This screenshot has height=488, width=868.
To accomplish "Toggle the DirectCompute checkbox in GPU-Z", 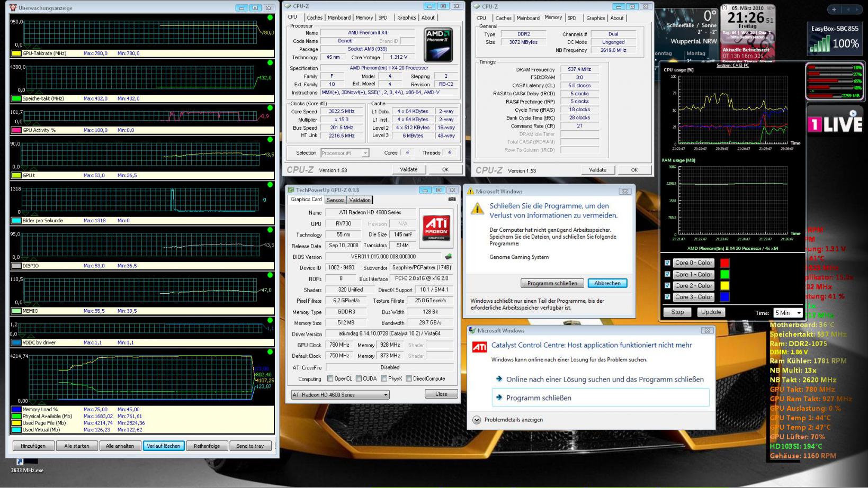I will (409, 378).
